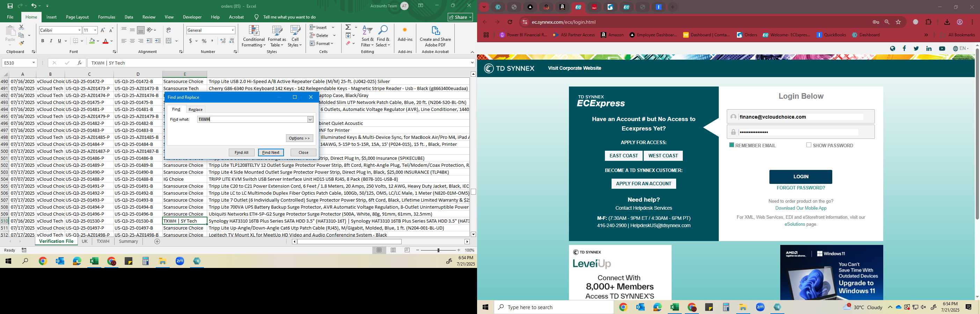
Task: Click Page Break Preview view icon
Action: click(x=407, y=250)
